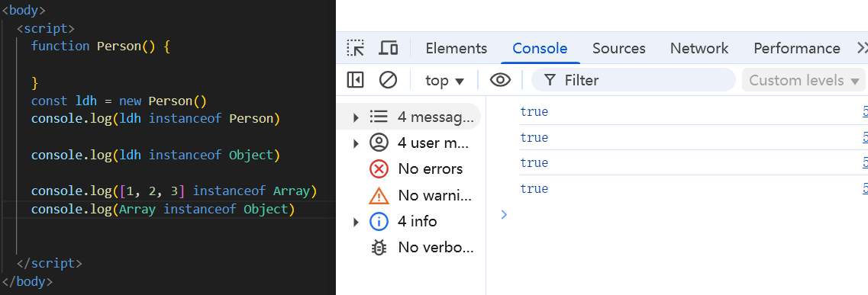Show or hide the console sidebar
The width and height of the screenshot is (868, 295).
pos(355,80)
